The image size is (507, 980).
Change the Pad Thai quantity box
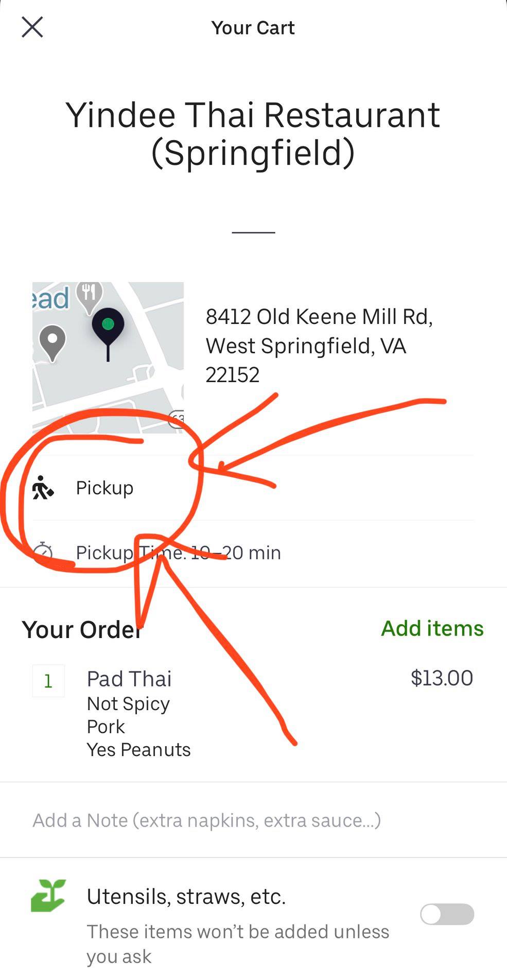[48, 681]
